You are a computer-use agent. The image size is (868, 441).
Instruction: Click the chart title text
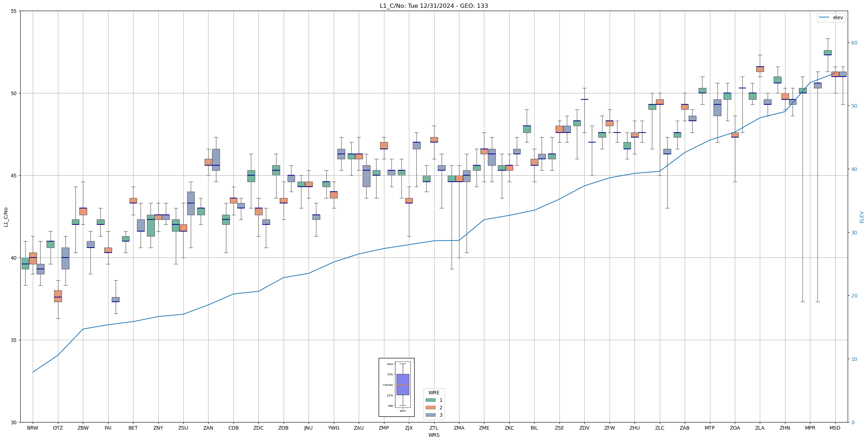point(433,6)
